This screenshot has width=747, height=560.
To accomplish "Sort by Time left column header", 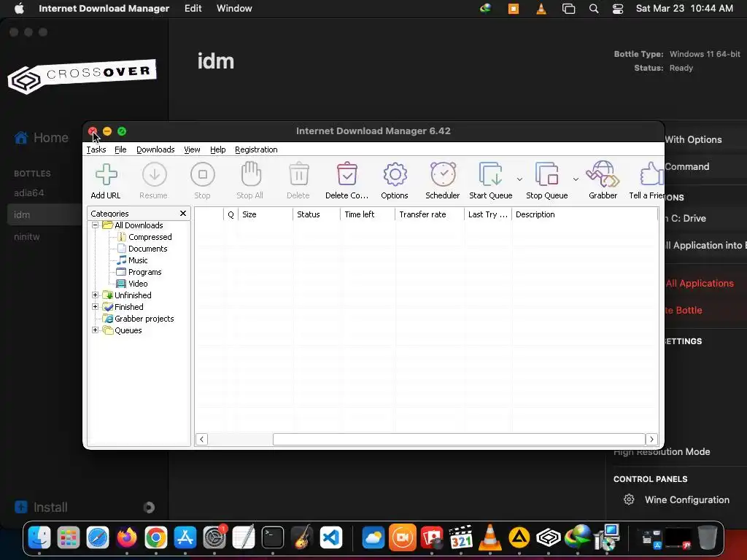I will 368,214.
